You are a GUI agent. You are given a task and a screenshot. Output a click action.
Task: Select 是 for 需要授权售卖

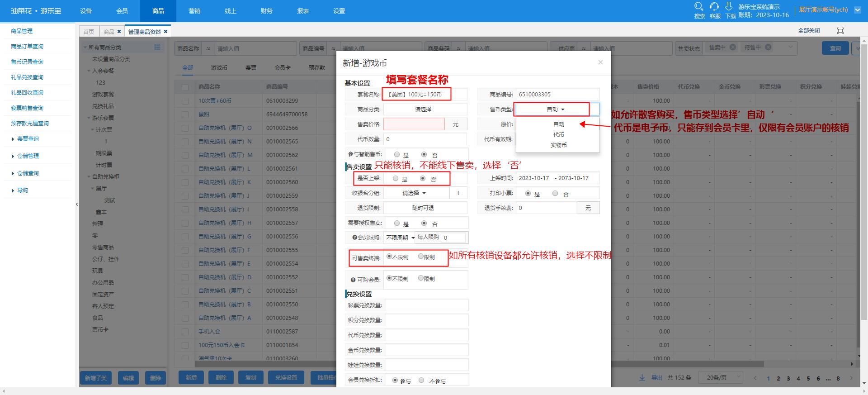[x=397, y=223]
